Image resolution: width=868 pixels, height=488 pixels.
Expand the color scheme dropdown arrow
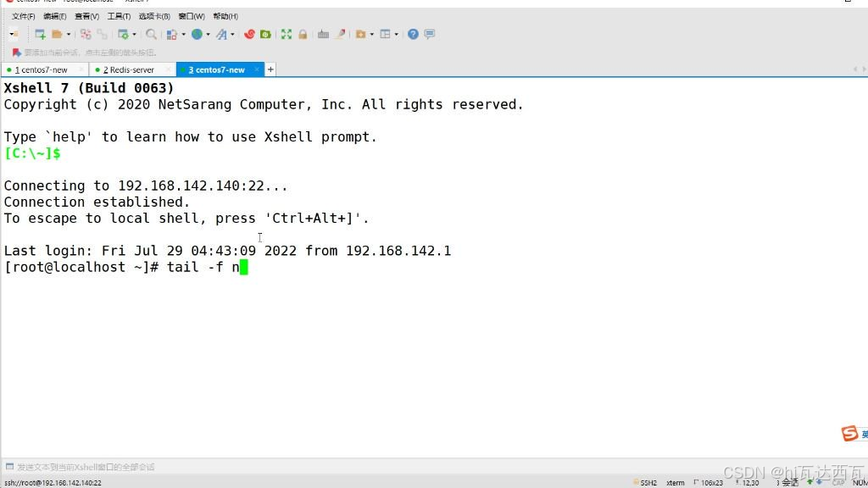pyautogui.click(x=183, y=34)
